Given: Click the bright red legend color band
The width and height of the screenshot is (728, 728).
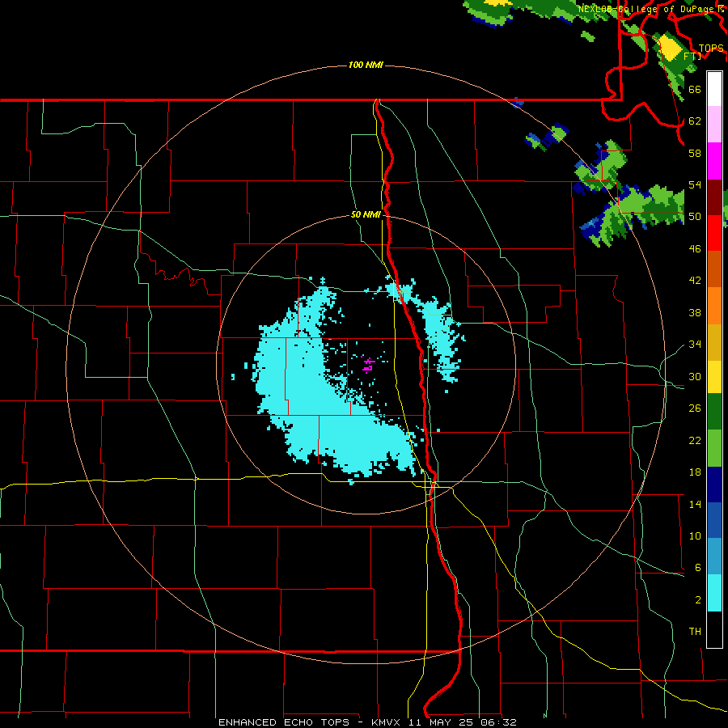Looking at the screenshot, I should [714, 233].
